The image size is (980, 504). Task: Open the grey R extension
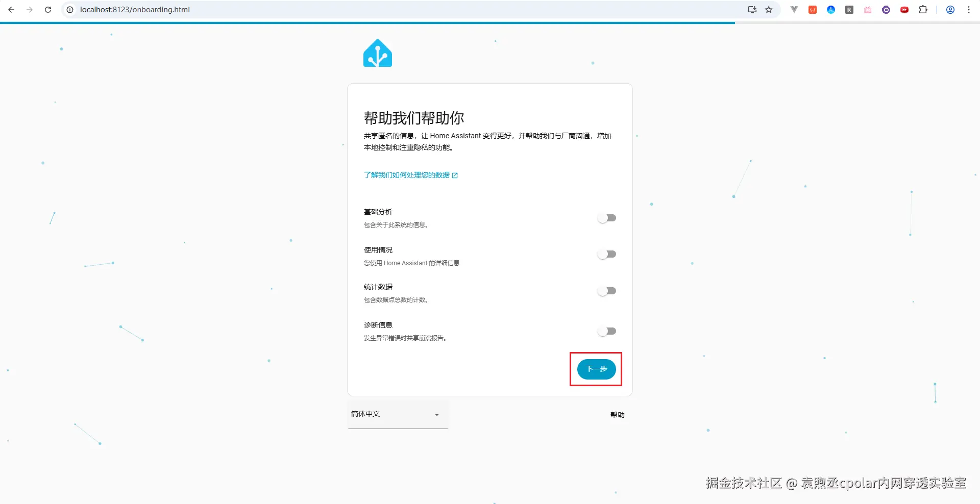click(x=849, y=10)
